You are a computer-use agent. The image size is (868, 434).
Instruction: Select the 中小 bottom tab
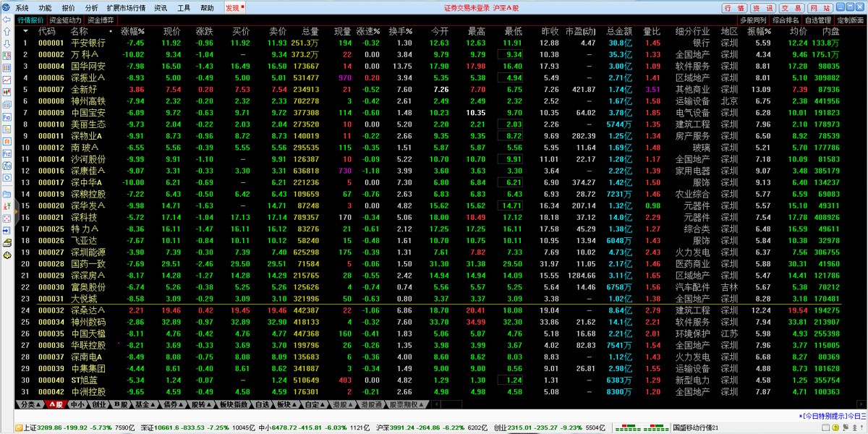[77, 404]
